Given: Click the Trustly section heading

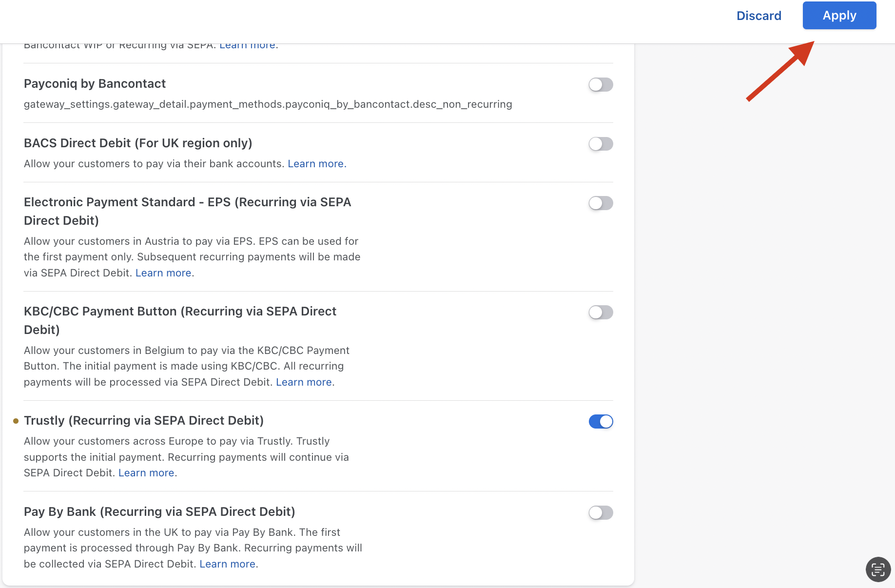Looking at the screenshot, I should pos(143,421).
